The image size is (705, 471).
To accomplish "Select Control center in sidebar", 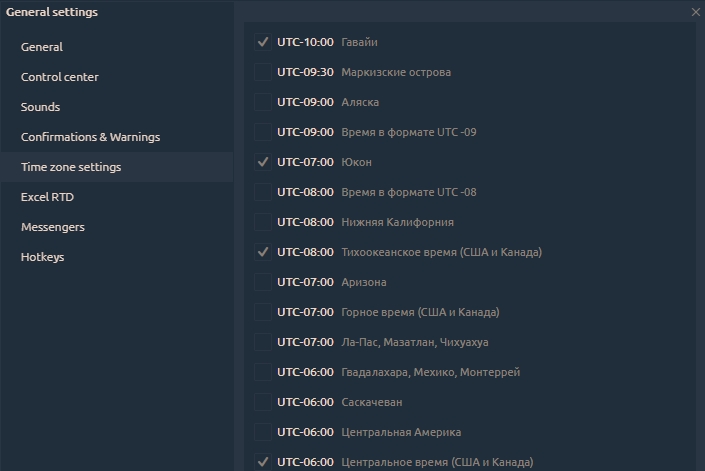I will pos(60,77).
